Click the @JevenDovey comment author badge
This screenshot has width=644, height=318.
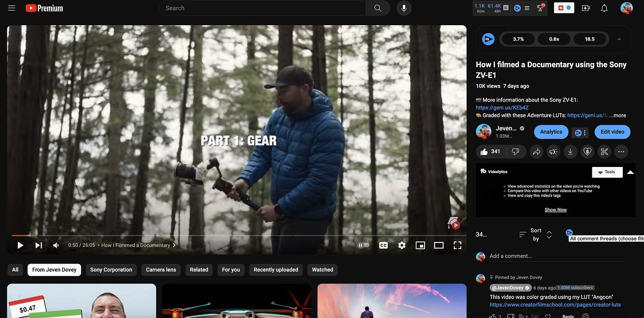(510, 288)
